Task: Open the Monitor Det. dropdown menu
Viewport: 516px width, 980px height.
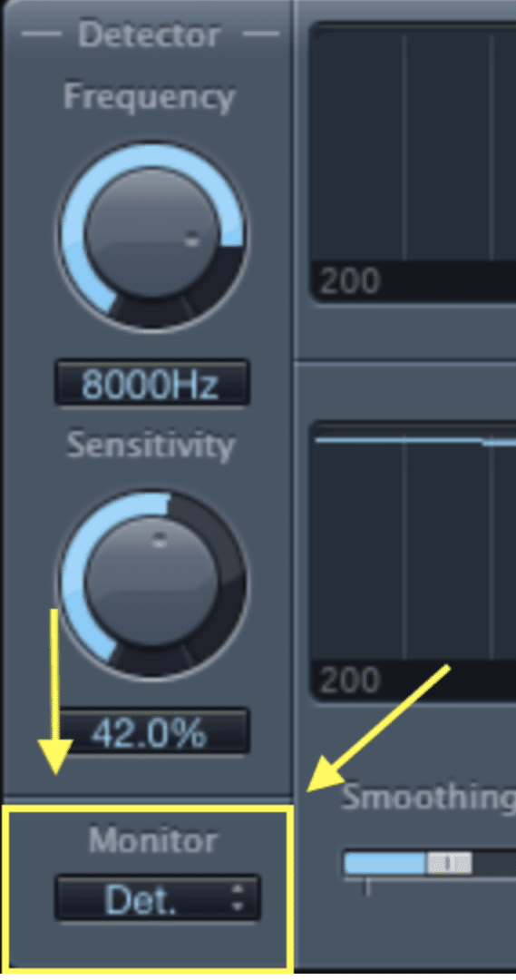Action: click(x=157, y=898)
